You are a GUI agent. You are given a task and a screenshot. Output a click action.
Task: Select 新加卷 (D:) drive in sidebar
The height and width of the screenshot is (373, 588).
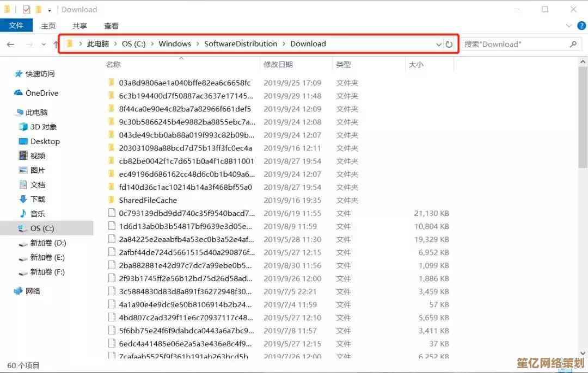[48, 243]
